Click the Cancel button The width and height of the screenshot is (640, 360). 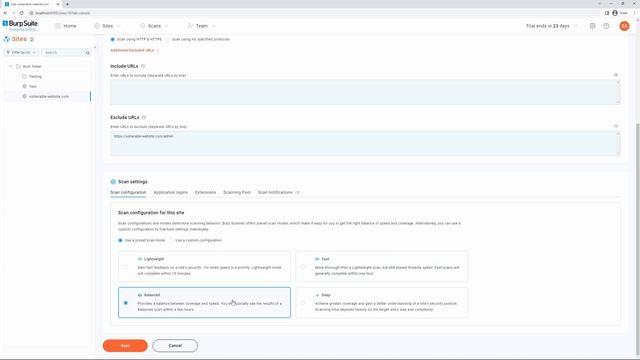(175, 346)
